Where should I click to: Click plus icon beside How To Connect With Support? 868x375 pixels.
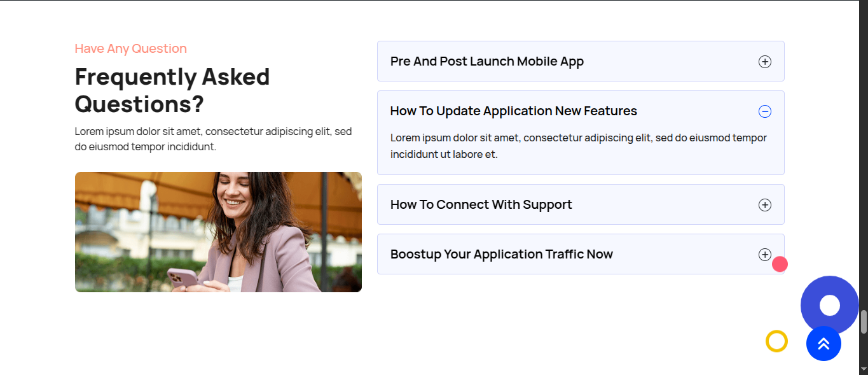(x=765, y=205)
